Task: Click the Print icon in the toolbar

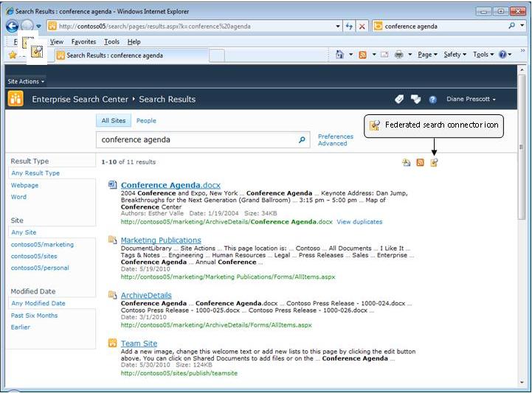Action: (399, 55)
